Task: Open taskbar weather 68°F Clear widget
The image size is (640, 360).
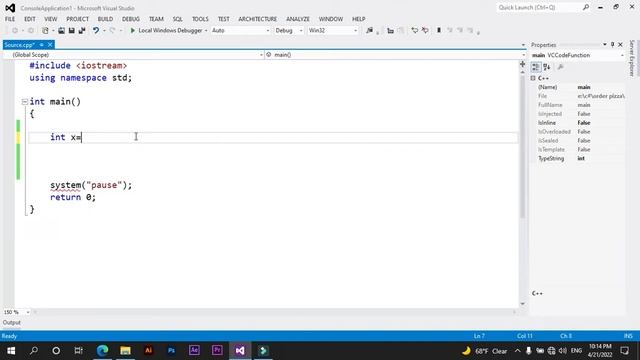Action: (484, 351)
